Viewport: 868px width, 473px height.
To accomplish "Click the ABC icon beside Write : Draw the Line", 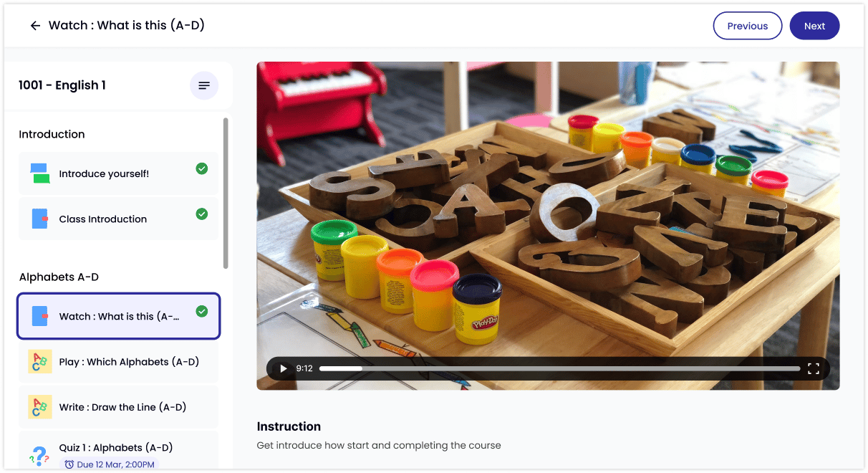I will (40, 407).
